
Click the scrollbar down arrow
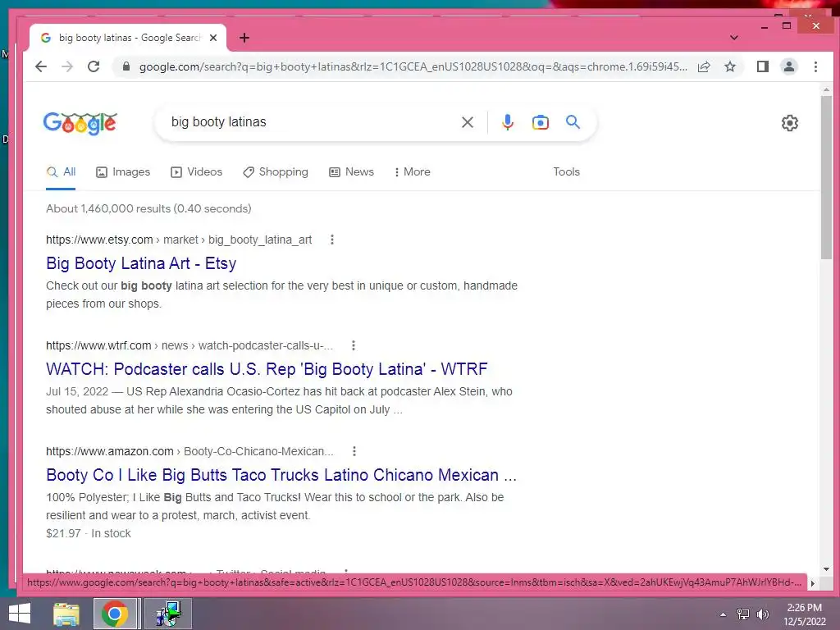pyautogui.click(x=826, y=569)
